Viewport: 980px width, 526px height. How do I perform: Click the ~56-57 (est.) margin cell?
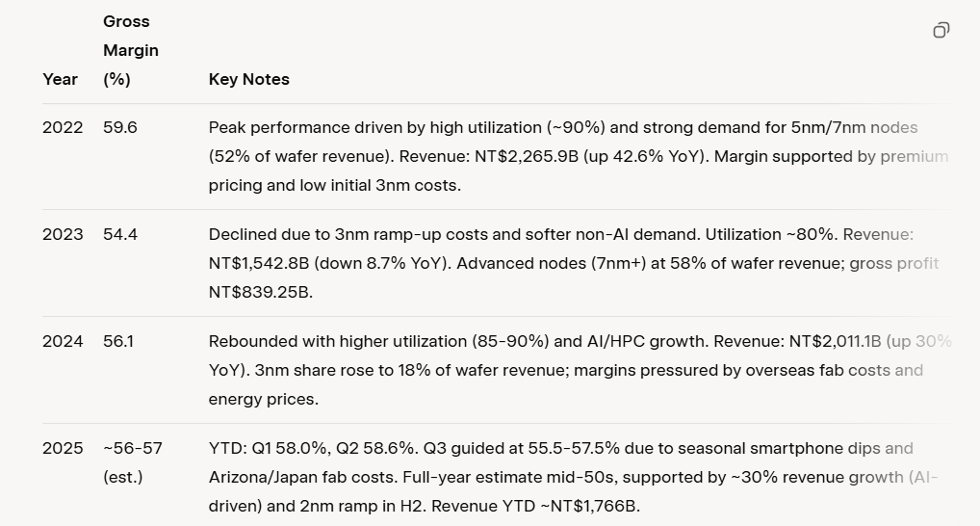tap(132, 462)
